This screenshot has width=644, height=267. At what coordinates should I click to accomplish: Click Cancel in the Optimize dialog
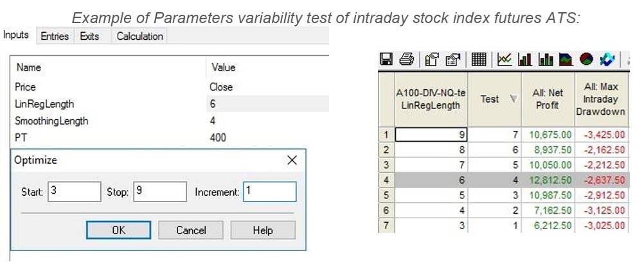point(191,230)
